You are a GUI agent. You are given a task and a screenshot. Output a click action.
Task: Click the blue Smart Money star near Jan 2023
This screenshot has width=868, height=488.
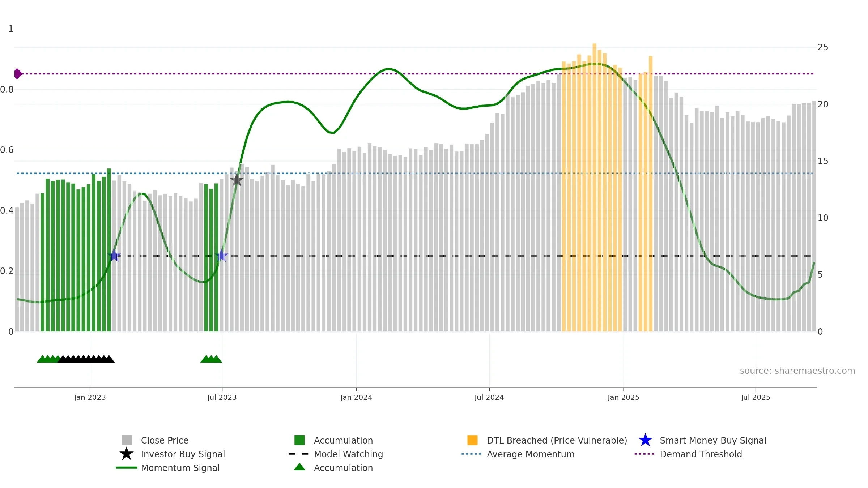point(114,256)
